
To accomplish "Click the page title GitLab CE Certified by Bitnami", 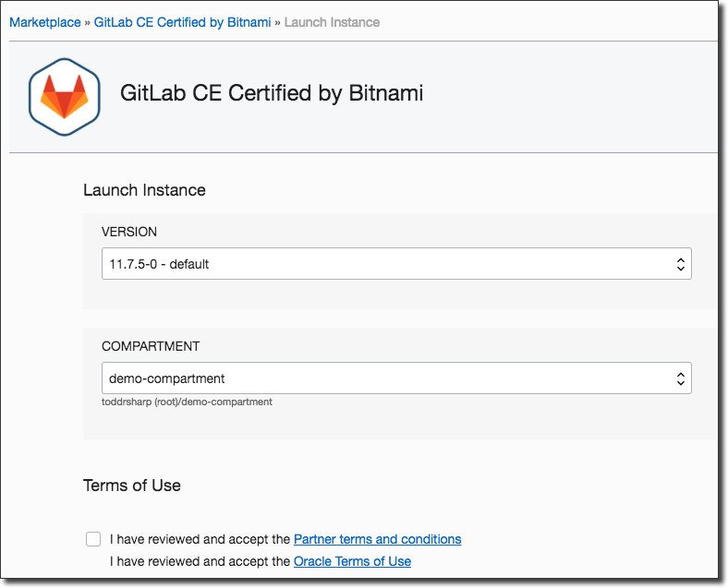I will coord(272,93).
